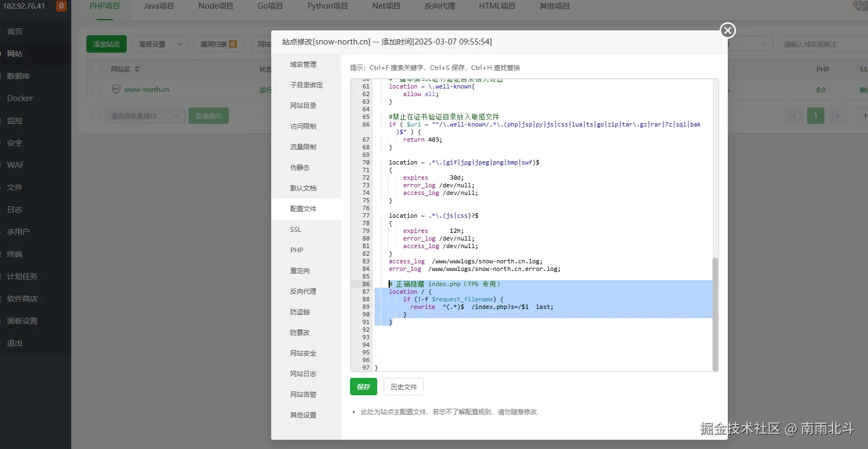868x449 pixels.
Task: Switch to Java项目 tab
Action: click(159, 6)
